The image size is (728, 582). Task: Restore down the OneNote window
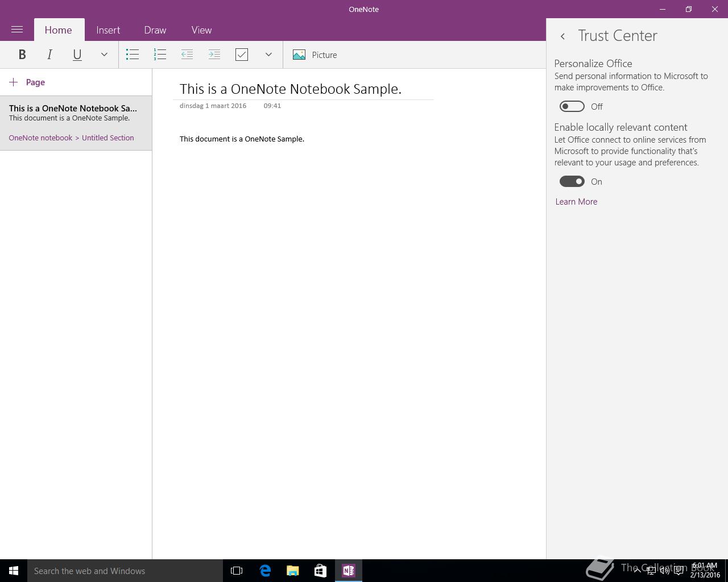pos(689,9)
